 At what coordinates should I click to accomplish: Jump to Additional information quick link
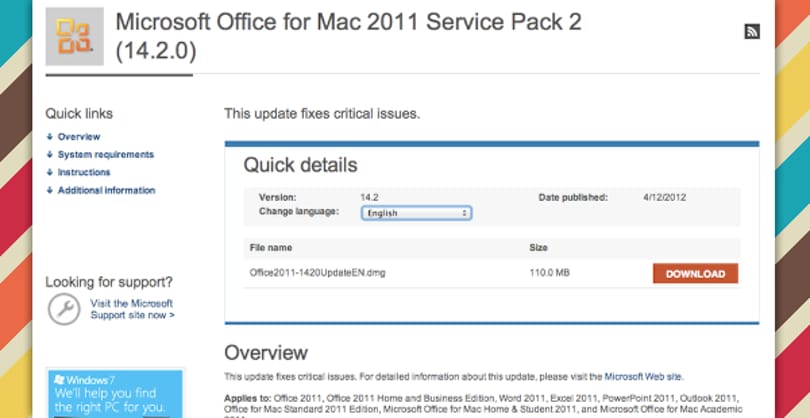[x=106, y=190]
